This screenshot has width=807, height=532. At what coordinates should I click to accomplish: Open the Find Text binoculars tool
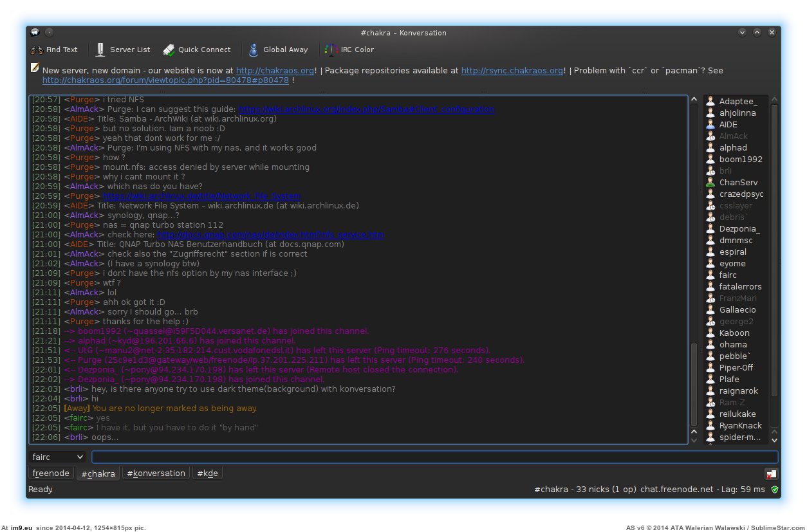point(37,50)
